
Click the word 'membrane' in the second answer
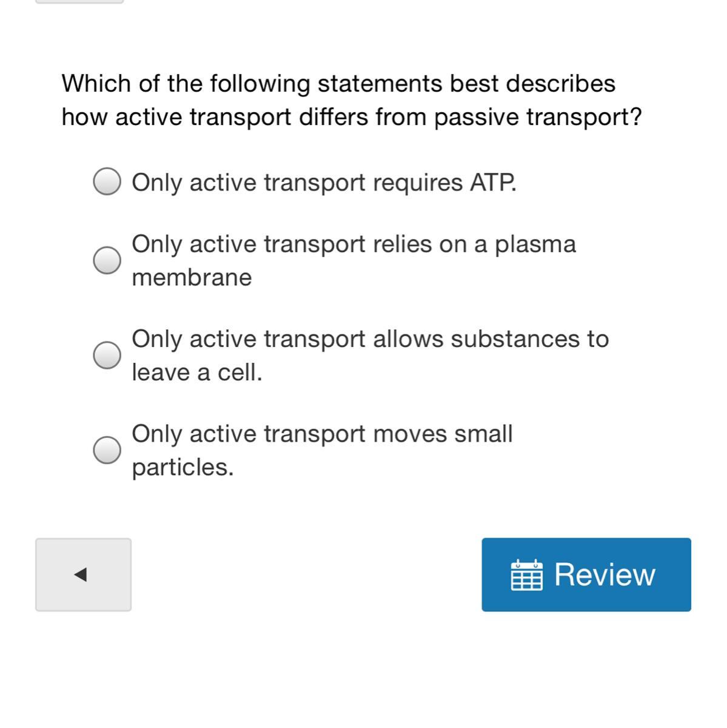tap(192, 278)
